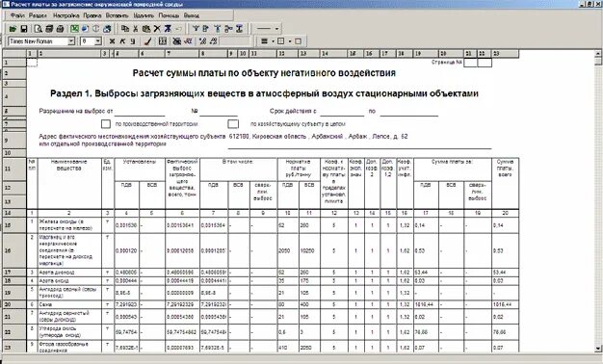Click scroll-down arrow of vertical scrollbar
Screen dimensions: 603x364
(598, 349)
